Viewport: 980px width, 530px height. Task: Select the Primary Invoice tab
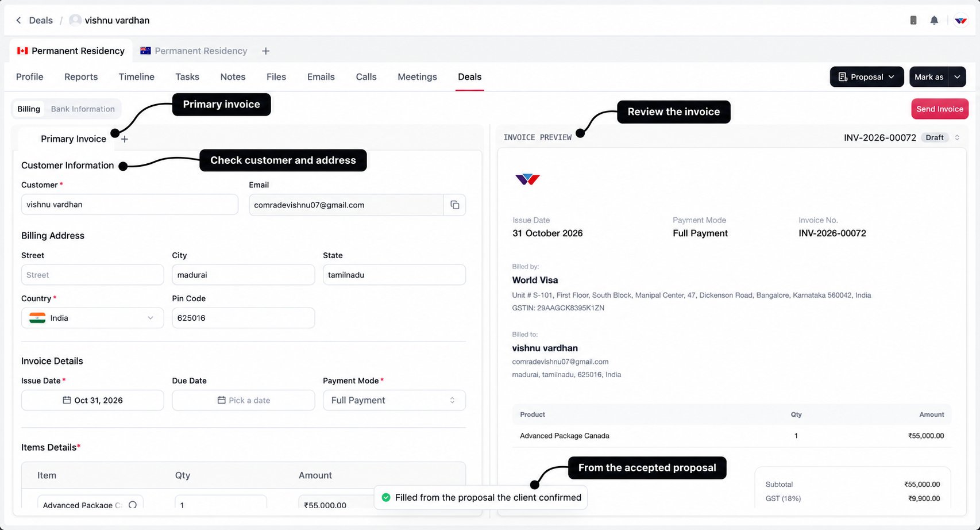[74, 139]
